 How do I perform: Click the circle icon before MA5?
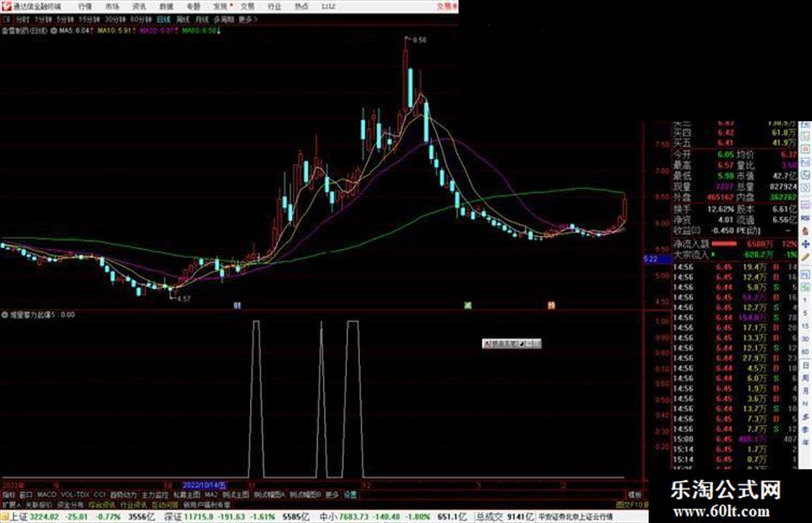tap(54, 31)
